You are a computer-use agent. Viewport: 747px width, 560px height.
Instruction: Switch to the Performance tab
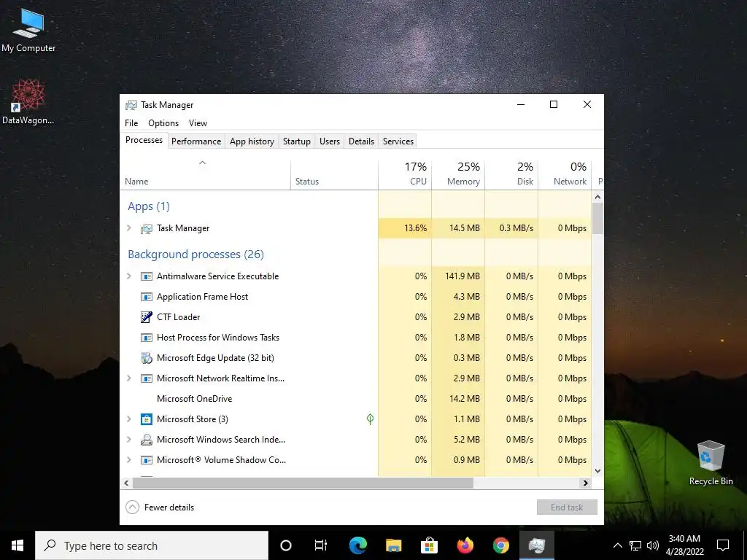(196, 141)
